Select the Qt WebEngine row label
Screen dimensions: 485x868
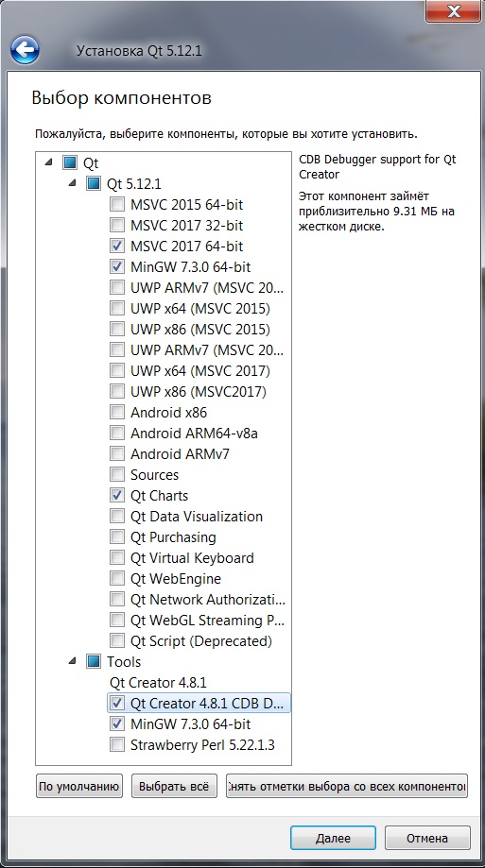[x=176, y=579]
